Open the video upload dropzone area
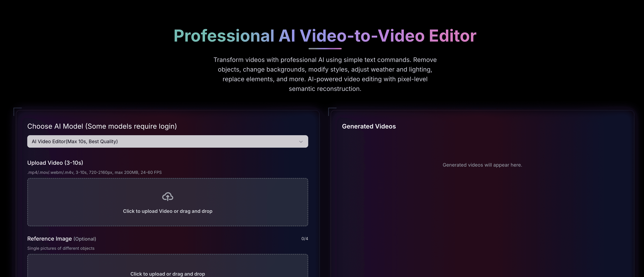Screen dimensions: 644x277 click(168, 202)
